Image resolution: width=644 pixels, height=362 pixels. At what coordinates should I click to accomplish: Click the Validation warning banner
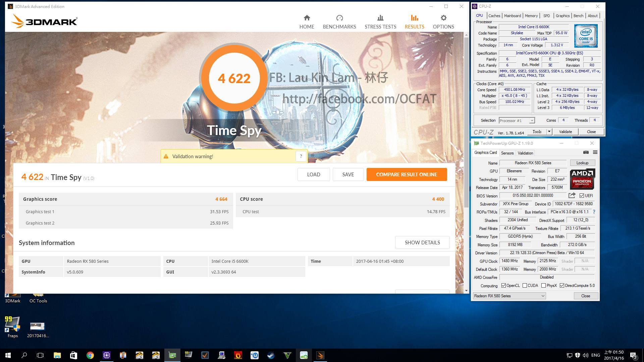tap(234, 156)
